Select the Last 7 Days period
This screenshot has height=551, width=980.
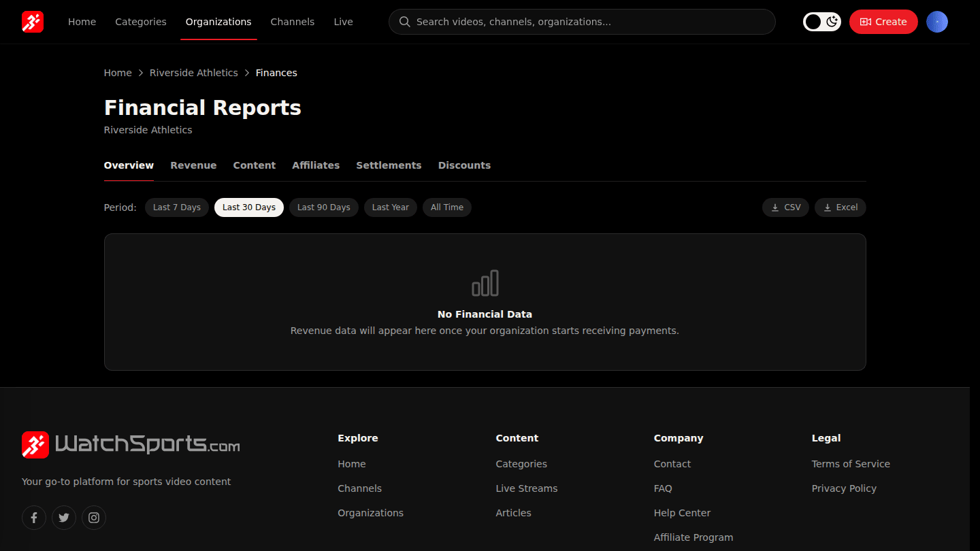[x=177, y=207]
